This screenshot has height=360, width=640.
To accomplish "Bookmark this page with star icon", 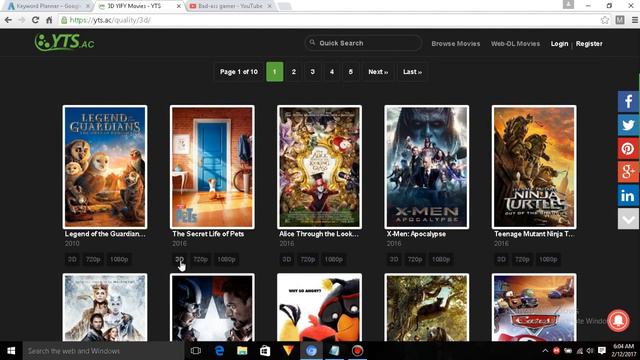I will coord(604,20).
